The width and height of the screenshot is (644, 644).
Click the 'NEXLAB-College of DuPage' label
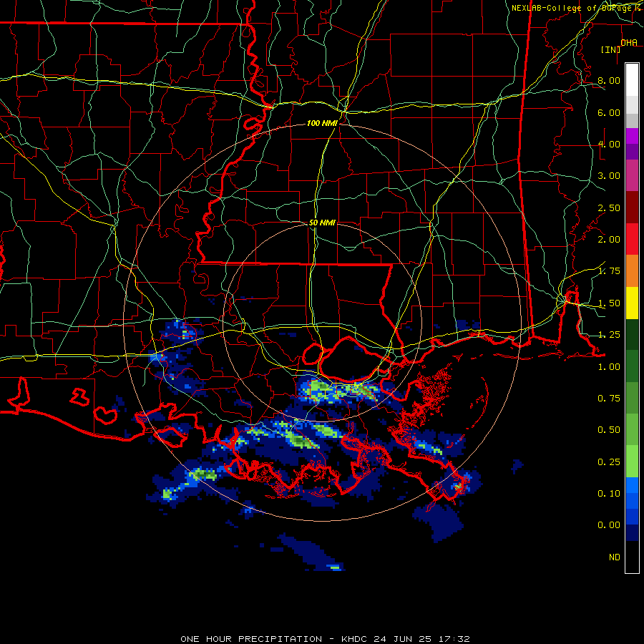click(x=573, y=8)
